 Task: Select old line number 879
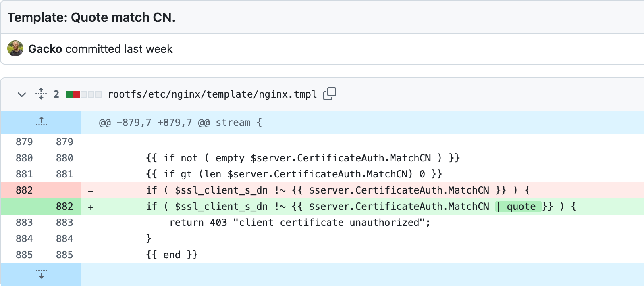[x=24, y=142]
